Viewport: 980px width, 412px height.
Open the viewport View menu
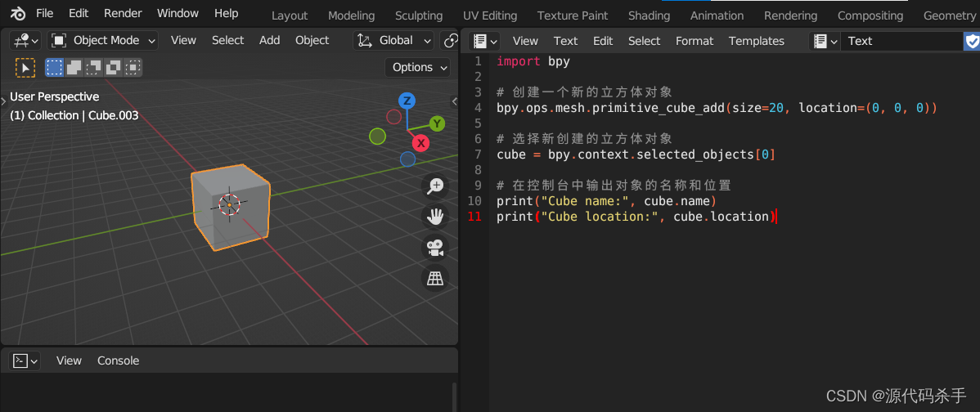pos(183,41)
